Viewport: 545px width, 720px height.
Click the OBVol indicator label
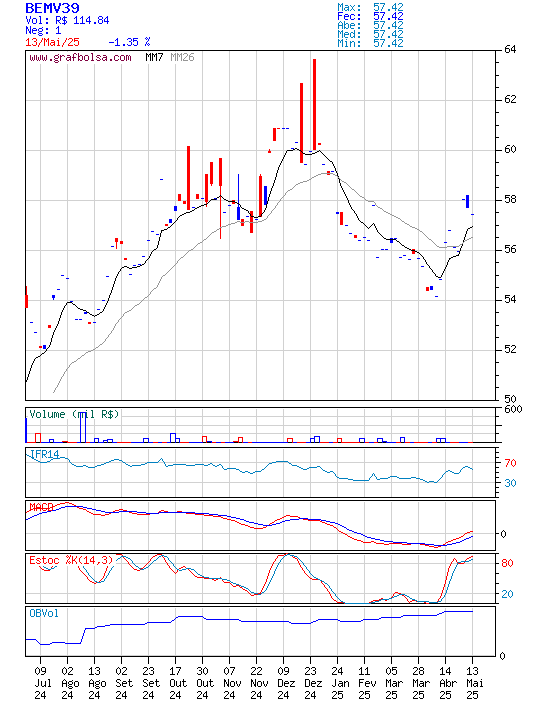(x=44, y=613)
